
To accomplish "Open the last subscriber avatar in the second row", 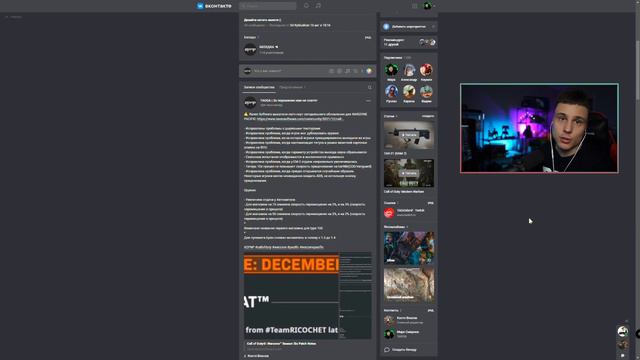I will [426, 92].
